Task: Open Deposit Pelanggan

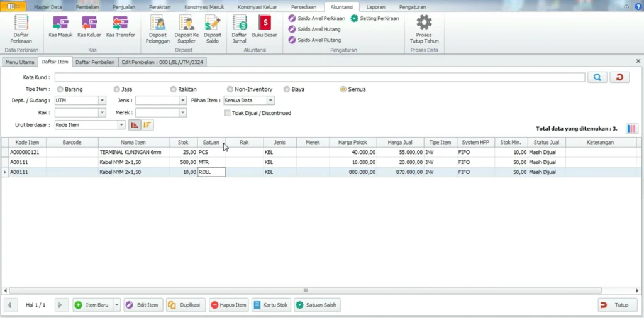Action: click(158, 29)
